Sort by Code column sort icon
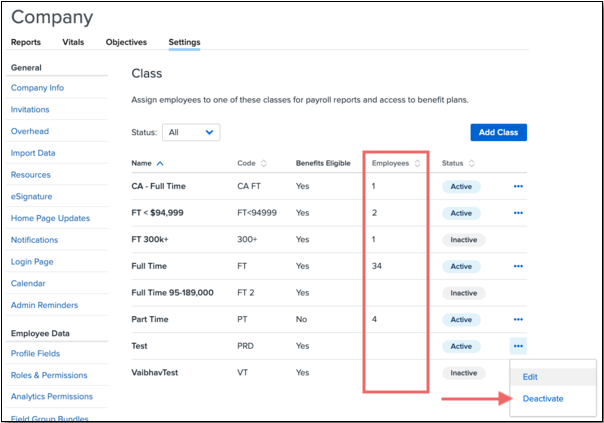Image resolution: width=604 pixels, height=423 pixels. pos(264,163)
